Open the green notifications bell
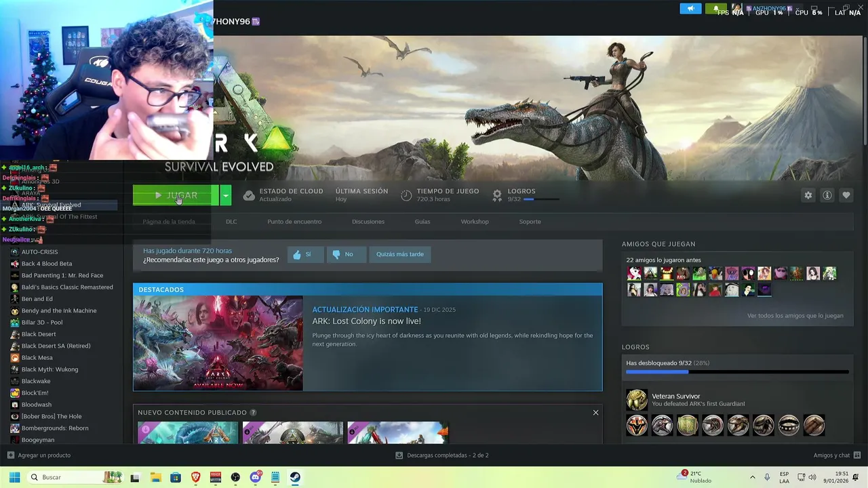The image size is (868, 488). coord(715,9)
